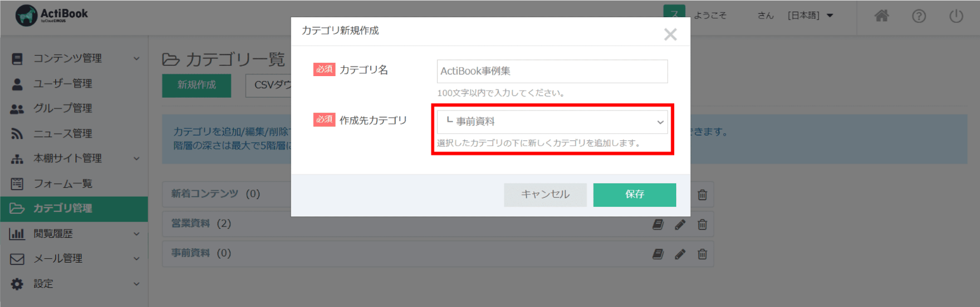Select フォーム一覧 from sidebar
980x307 pixels.
[62, 184]
